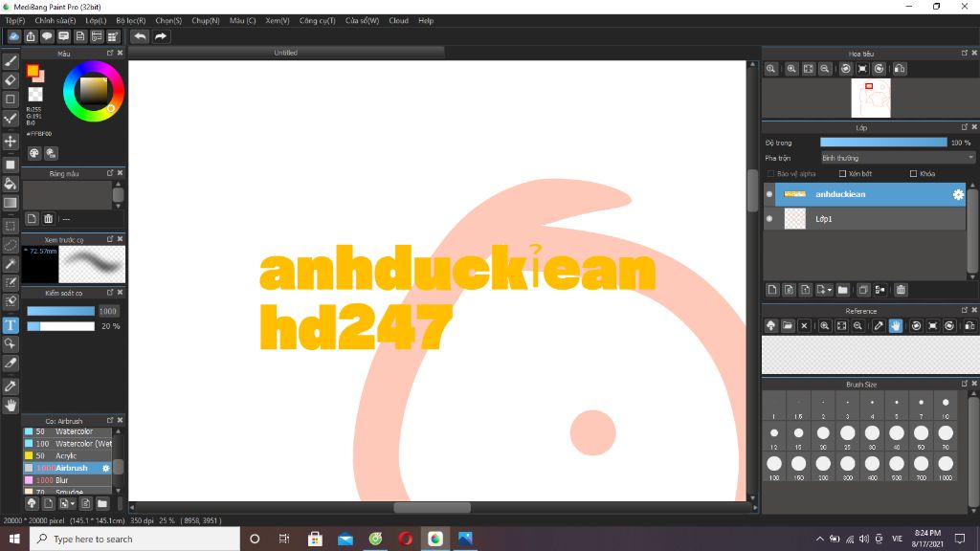Click the transparent color swatch
The width and height of the screenshot is (980, 551).
click(35, 95)
